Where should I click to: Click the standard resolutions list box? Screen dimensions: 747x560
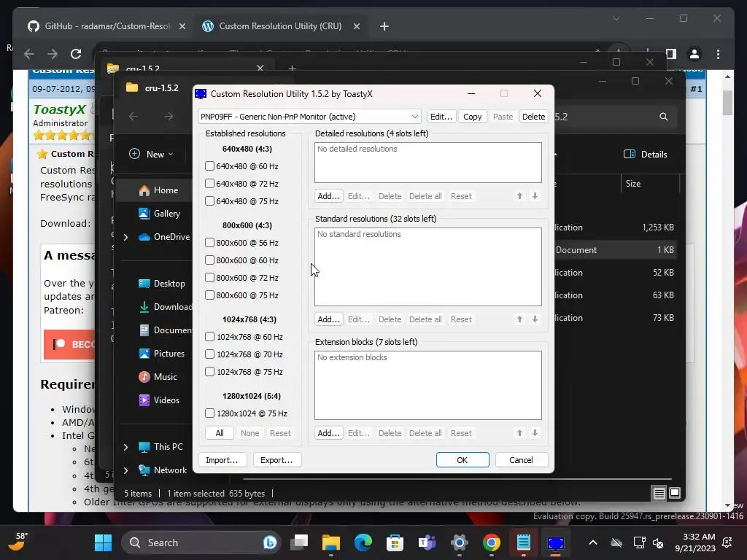click(x=427, y=267)
